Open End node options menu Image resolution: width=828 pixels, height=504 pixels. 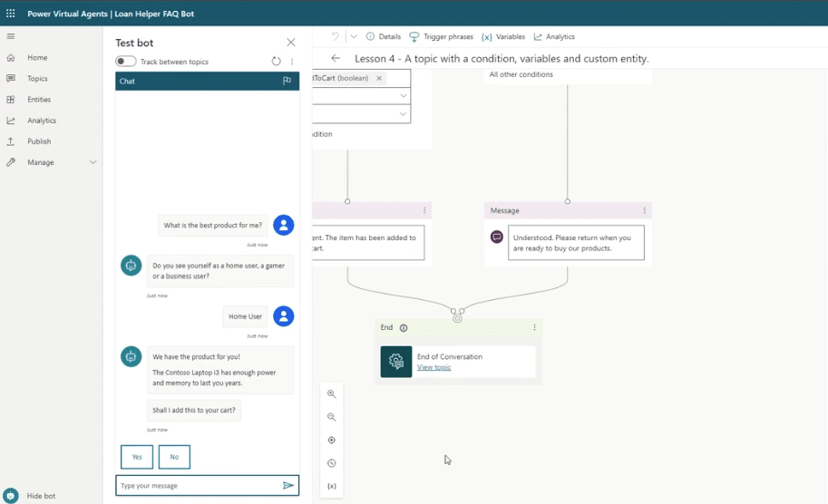point(534,328)
